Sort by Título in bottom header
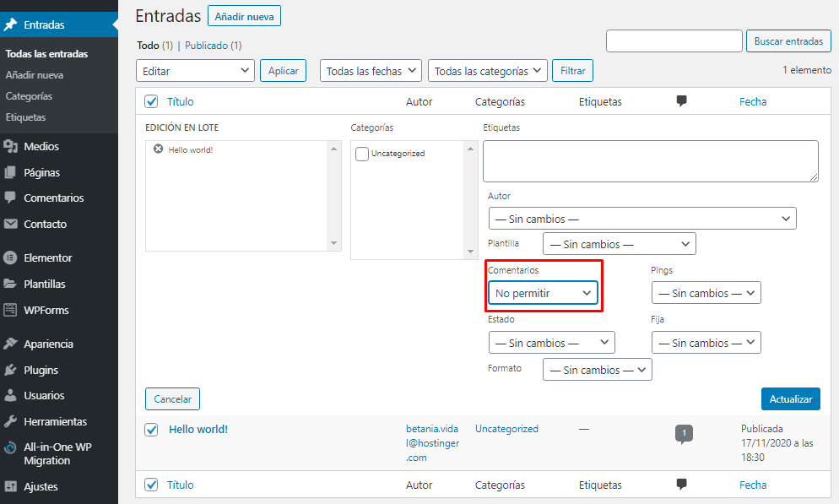This screenshot has height=504, width=839. click(180, 485)
